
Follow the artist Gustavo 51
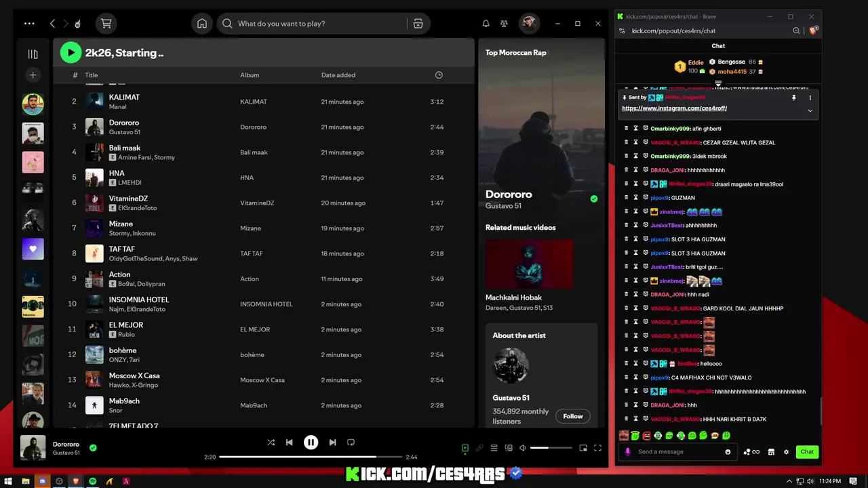[572, 416]
